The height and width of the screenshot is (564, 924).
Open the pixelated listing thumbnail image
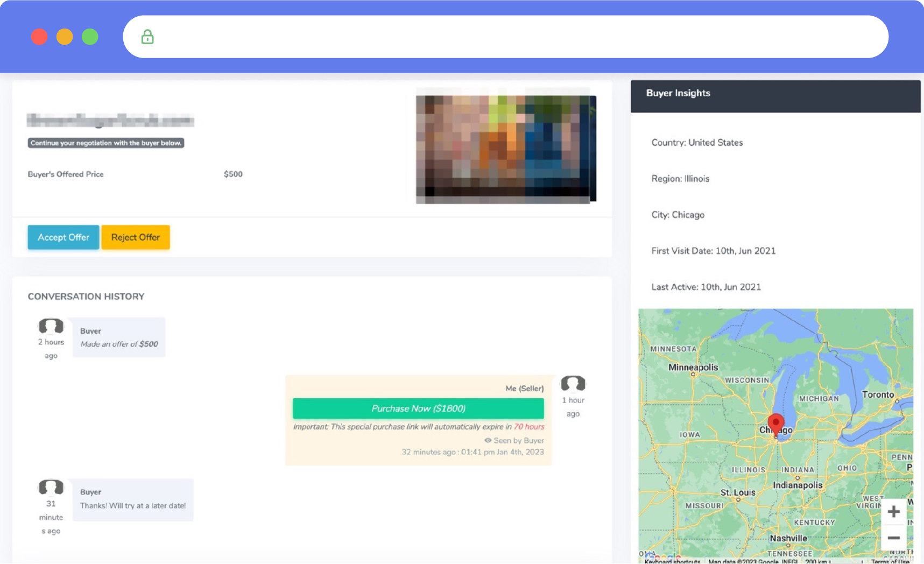pyautogui.click(x=505, y=149)
